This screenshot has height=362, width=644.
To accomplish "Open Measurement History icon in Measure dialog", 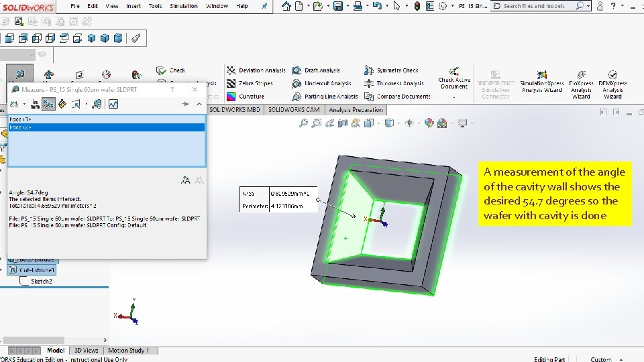I will (x=97, y=105).
